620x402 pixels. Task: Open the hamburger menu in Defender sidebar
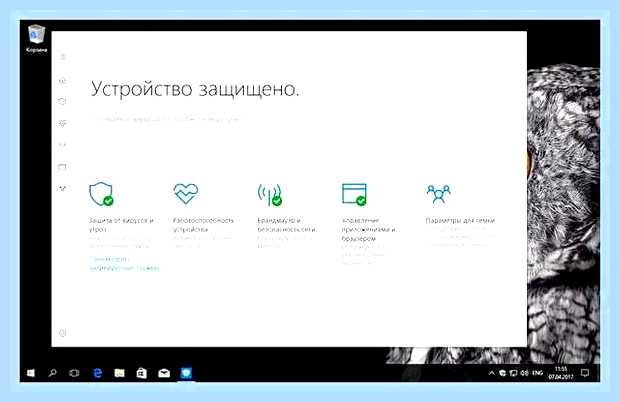point(62,57)
